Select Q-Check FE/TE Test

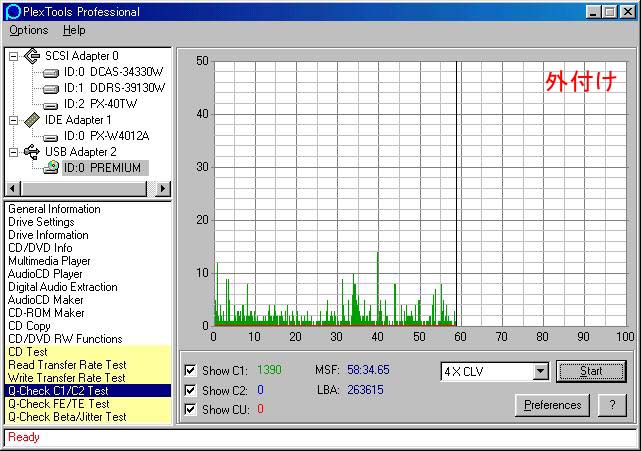coord(88,404)
